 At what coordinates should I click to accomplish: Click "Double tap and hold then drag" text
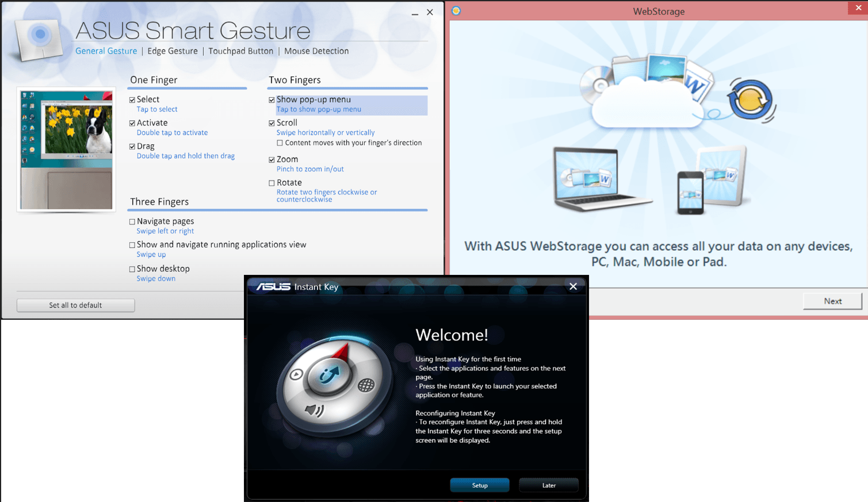click(x=186, y=156)
